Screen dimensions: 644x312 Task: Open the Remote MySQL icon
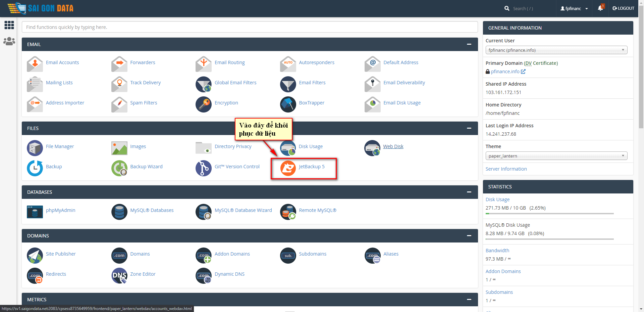coord(288,212)
